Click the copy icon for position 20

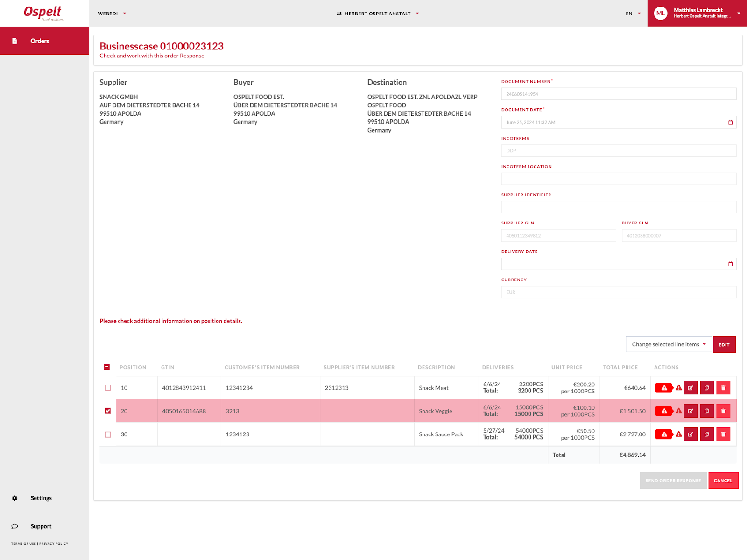click(x=707, y=411)
